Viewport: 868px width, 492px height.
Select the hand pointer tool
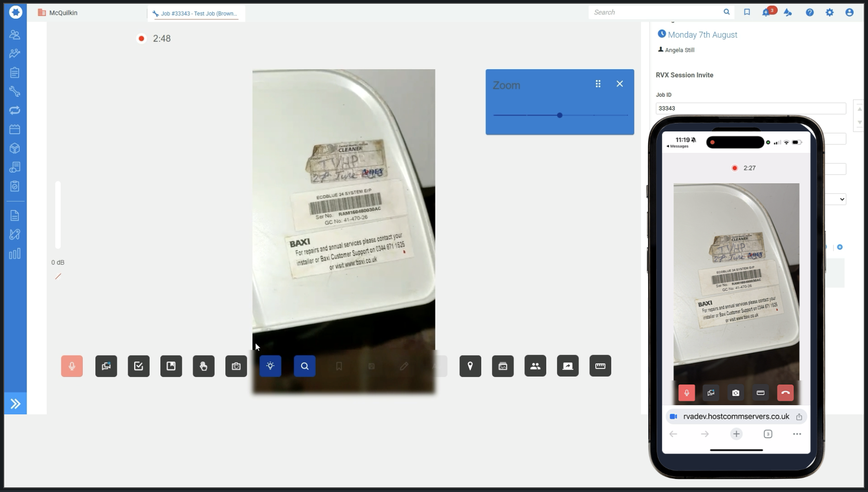[x=203, y=366]
